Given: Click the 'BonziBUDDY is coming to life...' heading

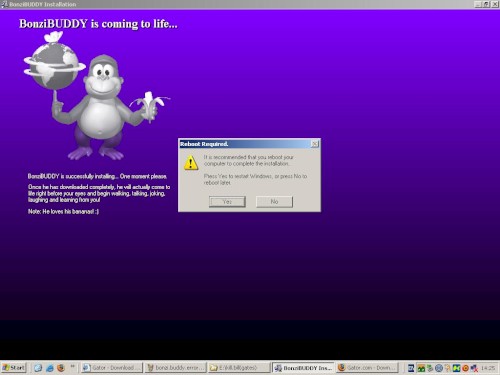Looking at the screenshot, I should [x=98, y=24].
